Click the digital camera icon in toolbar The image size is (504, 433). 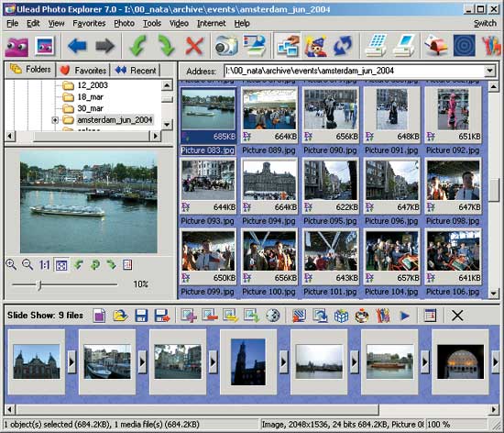(226, 46)
